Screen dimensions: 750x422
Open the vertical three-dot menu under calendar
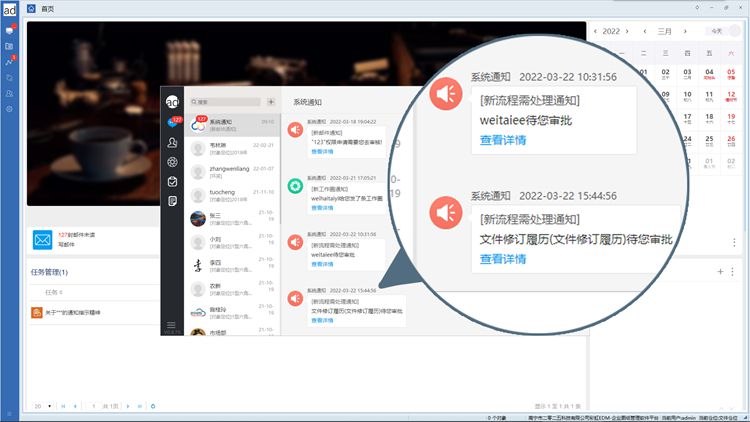click(x=734, y=242)
